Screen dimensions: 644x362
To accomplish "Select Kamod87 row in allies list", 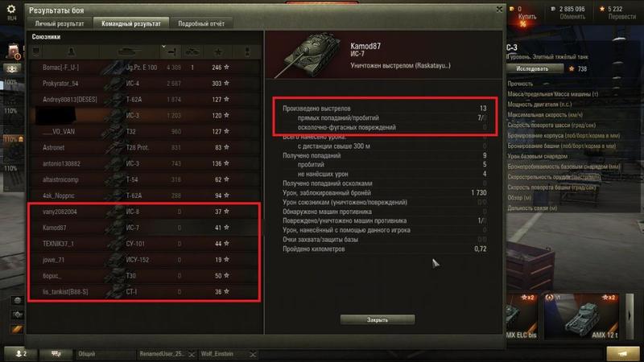I will tap(144, 228).
